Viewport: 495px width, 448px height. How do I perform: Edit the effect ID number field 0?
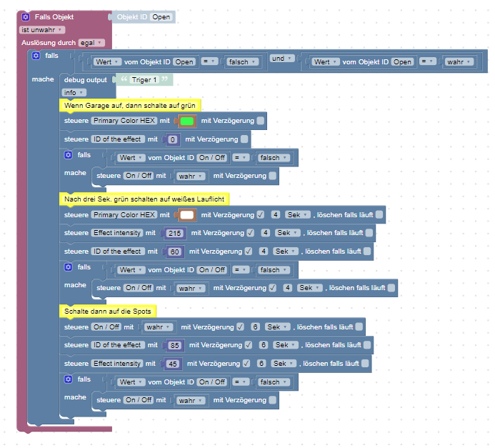point(172,139)
